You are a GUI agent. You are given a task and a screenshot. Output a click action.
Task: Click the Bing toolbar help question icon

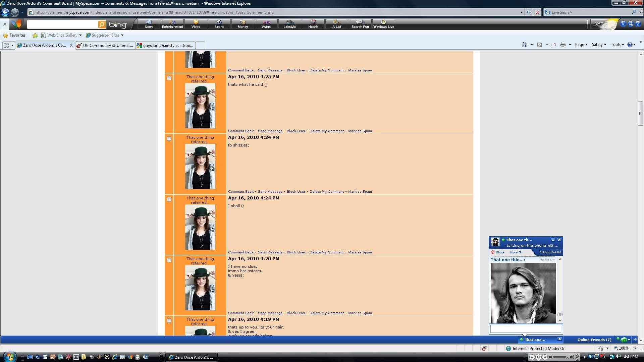638,24
